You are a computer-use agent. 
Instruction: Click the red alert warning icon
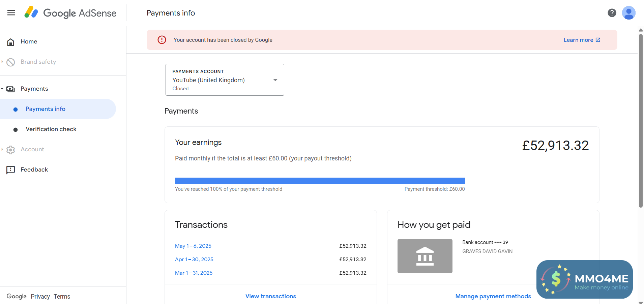[162, 40]
